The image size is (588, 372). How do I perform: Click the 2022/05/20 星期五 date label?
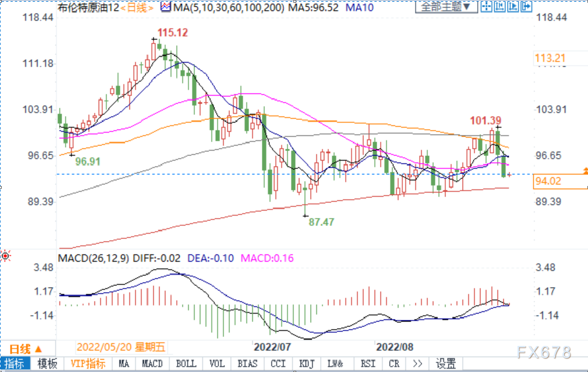pyautogui.click(x=121, y=347)
